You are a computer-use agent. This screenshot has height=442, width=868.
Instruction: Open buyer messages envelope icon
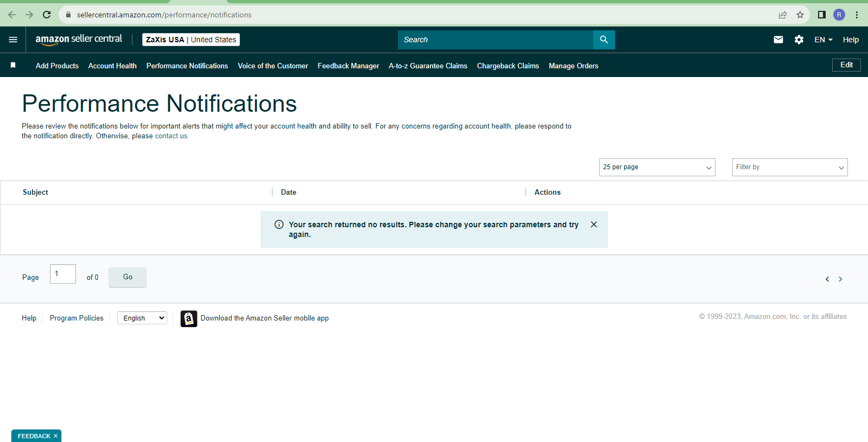coord(778,40)
